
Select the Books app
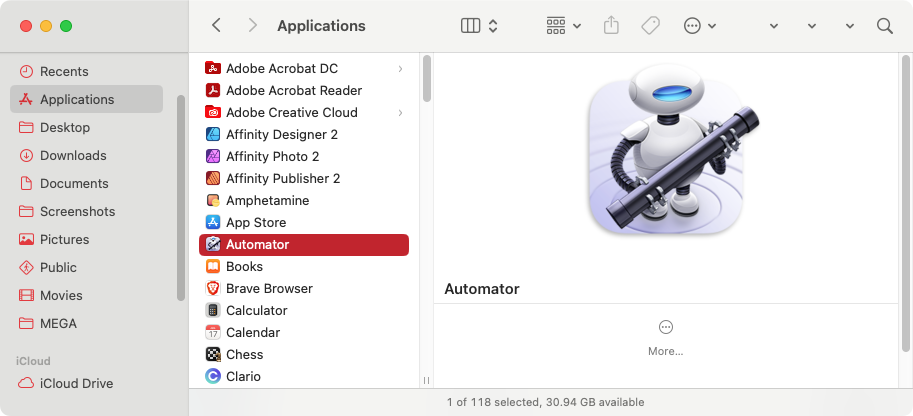click(x=304, y=266)
